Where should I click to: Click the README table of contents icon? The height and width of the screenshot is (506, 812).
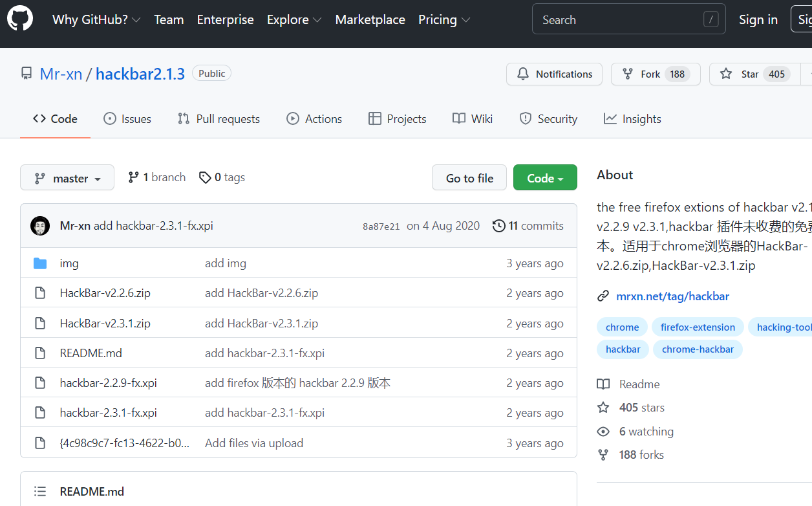(x=39, y=491)
